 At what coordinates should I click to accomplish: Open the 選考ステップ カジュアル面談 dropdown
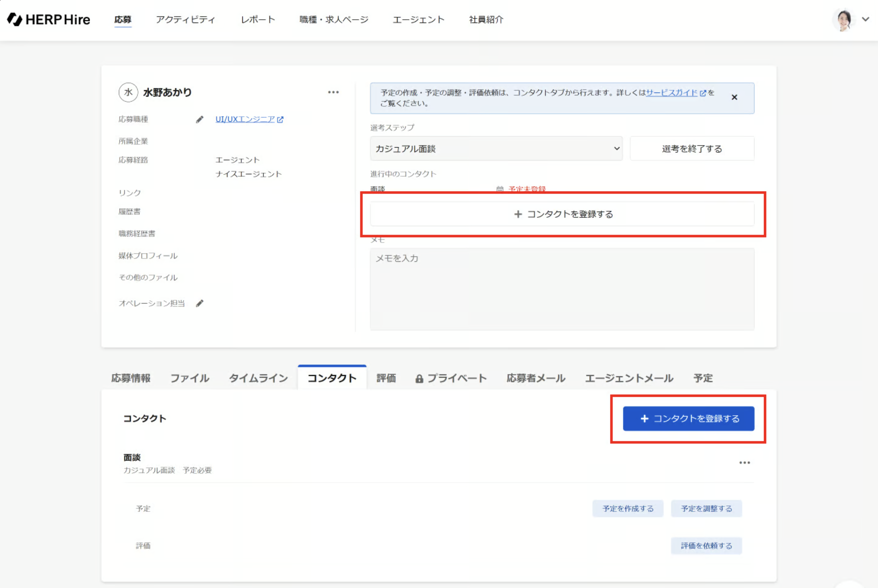pos(496,148)
